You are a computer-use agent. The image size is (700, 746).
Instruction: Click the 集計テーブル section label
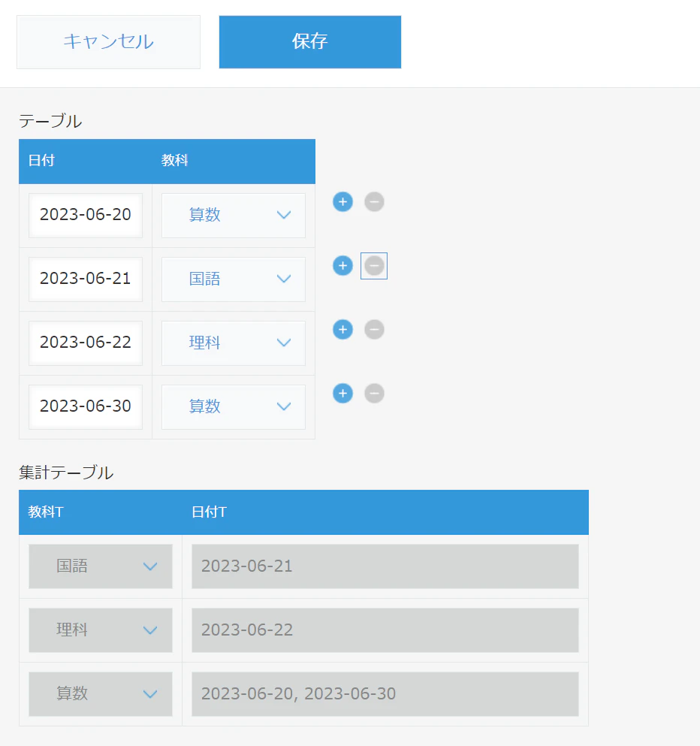pos(66,473)
